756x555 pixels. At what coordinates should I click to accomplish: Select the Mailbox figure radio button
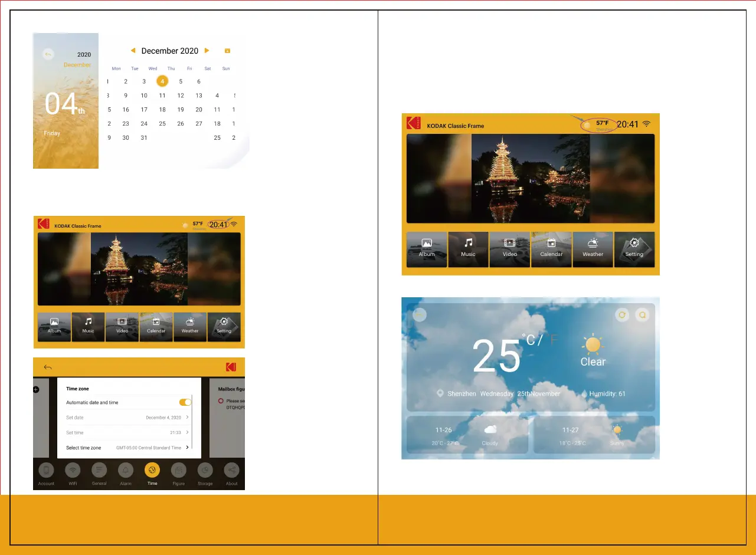(221, 401)
